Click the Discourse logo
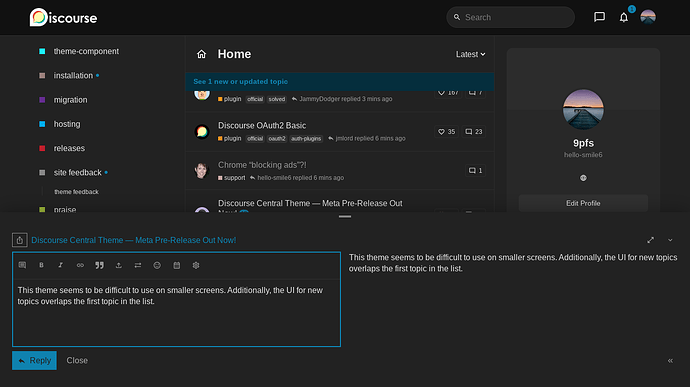The image size is (690, 387). 63,18
